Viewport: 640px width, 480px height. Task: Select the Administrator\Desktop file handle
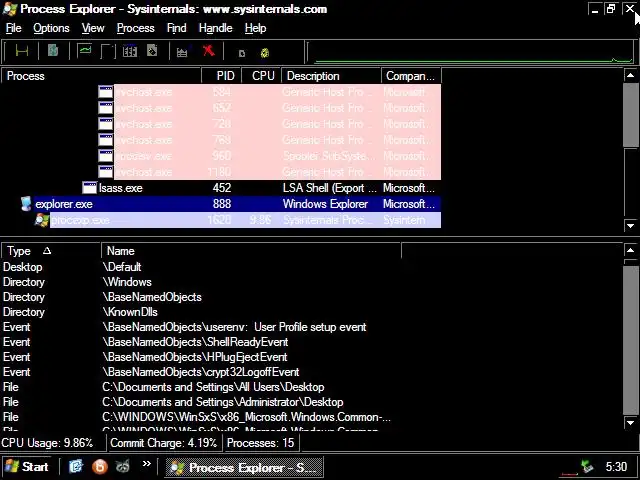(200, 402)
